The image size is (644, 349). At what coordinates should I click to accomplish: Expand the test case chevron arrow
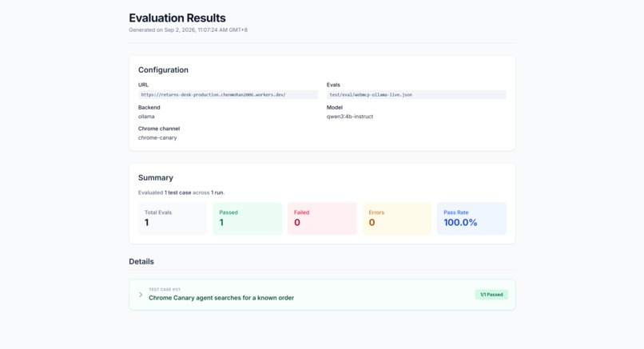coord(141,295)
